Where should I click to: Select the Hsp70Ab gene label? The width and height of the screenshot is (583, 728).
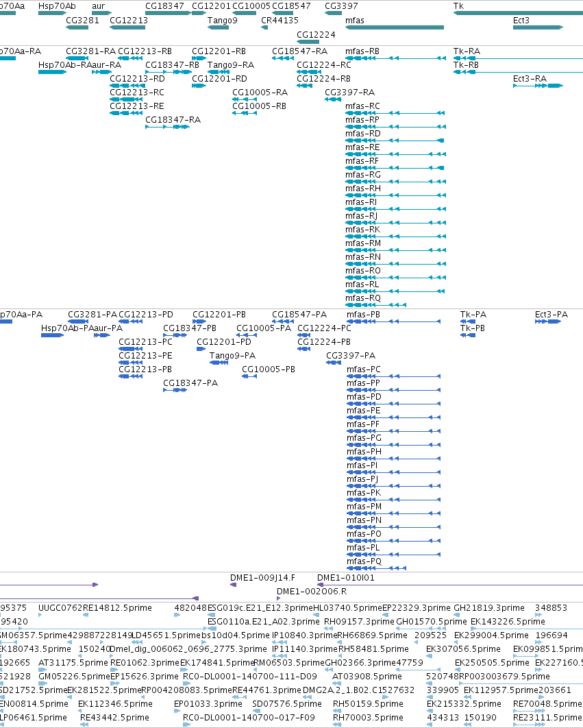[57, 6]
